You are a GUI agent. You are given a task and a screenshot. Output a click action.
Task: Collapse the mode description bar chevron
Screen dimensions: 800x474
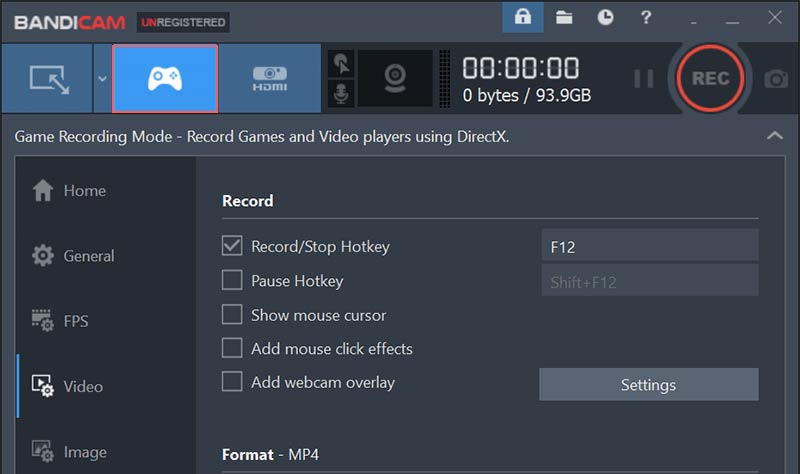(773, 136)
